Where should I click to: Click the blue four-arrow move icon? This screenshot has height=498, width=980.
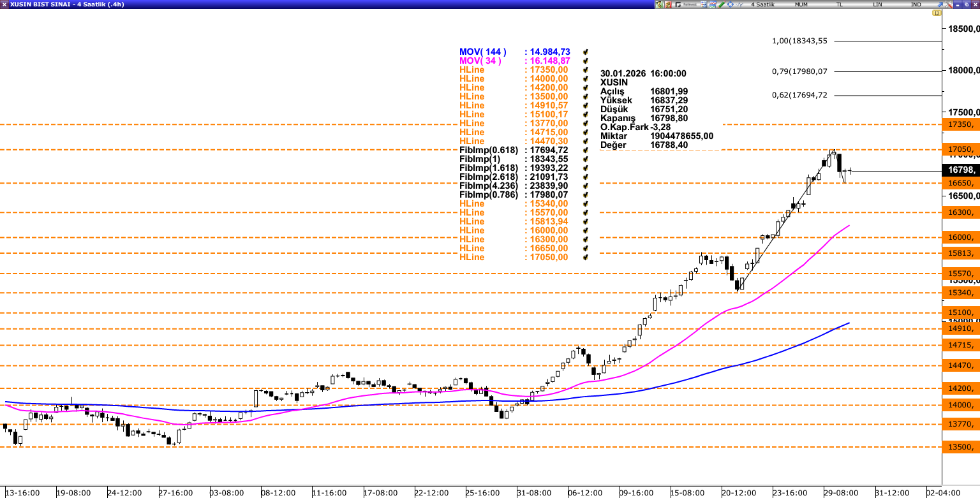[731, 4]
